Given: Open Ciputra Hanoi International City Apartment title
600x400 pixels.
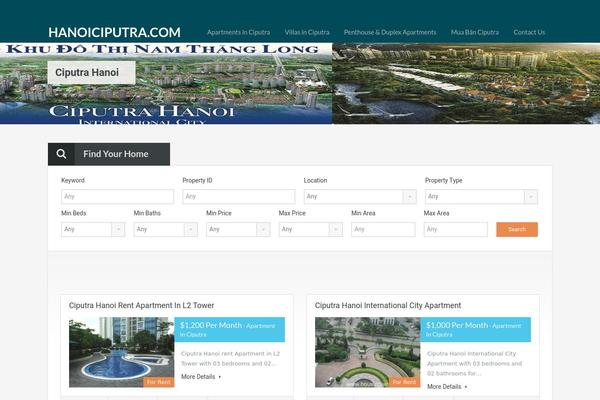Looking at the screenshot, I should click(x=388, y=305).
